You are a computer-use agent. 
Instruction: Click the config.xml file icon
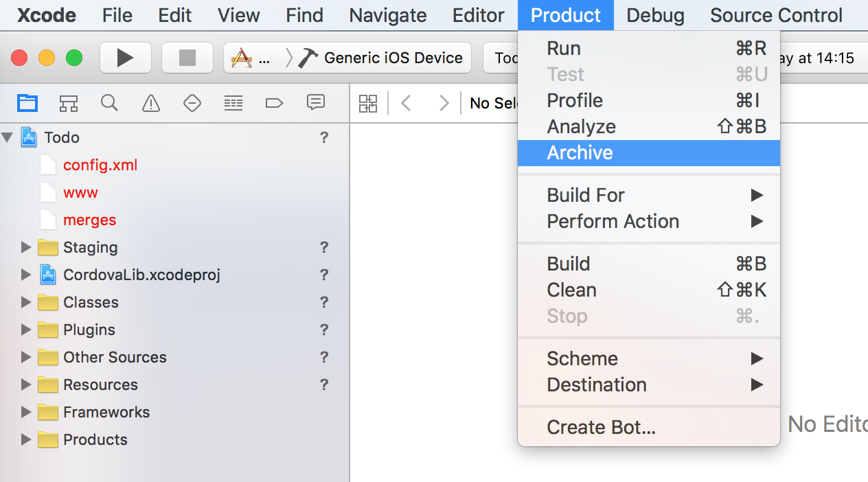[x=47, y=165]
